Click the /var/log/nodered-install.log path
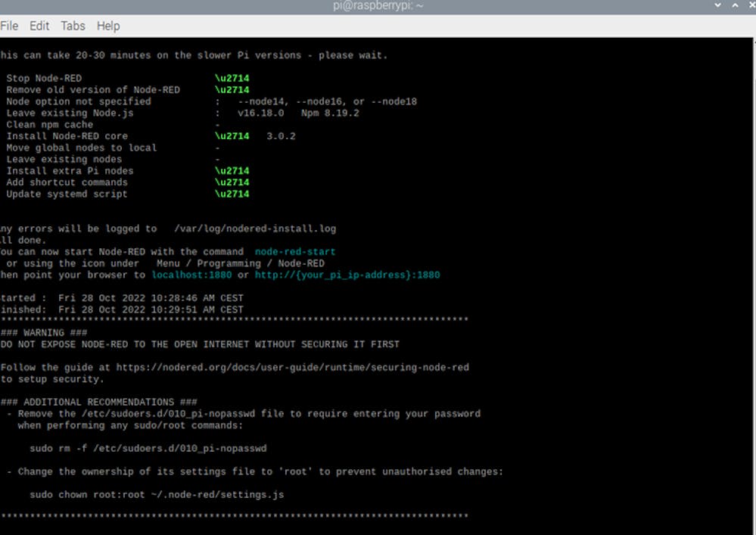 point(255,229)
